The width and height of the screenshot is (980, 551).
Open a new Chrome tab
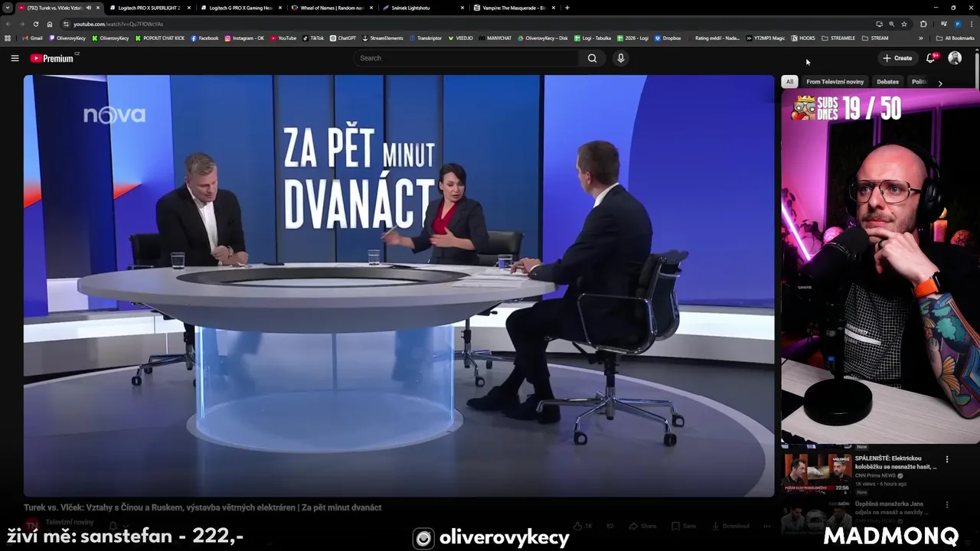point(567,8)
